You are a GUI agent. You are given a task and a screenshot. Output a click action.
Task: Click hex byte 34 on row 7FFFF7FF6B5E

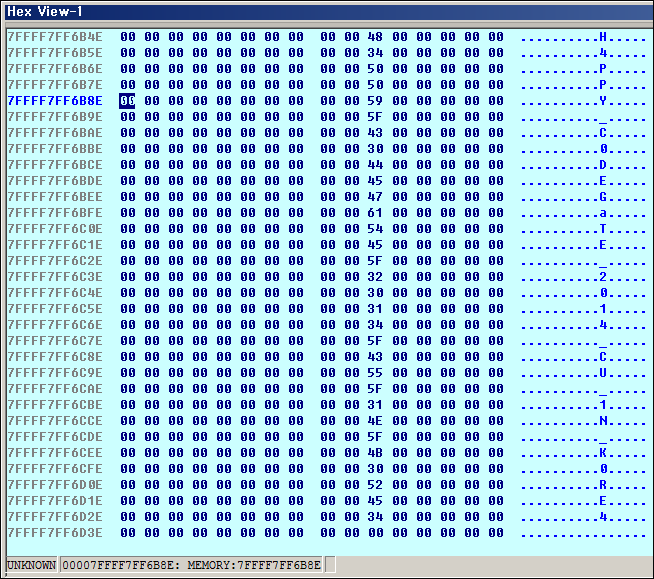click(375, 53)
